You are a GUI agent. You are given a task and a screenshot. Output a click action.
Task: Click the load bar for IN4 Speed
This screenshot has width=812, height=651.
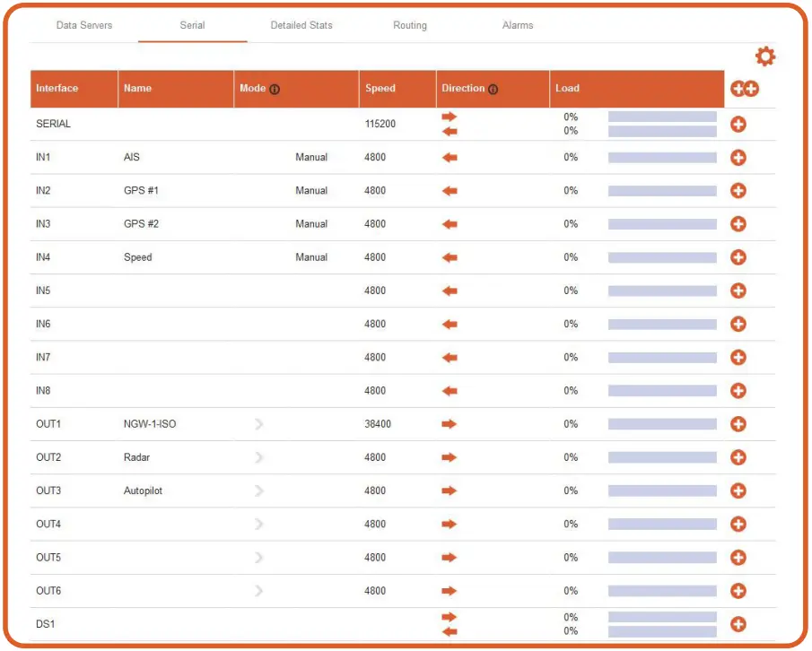[662, 257]
